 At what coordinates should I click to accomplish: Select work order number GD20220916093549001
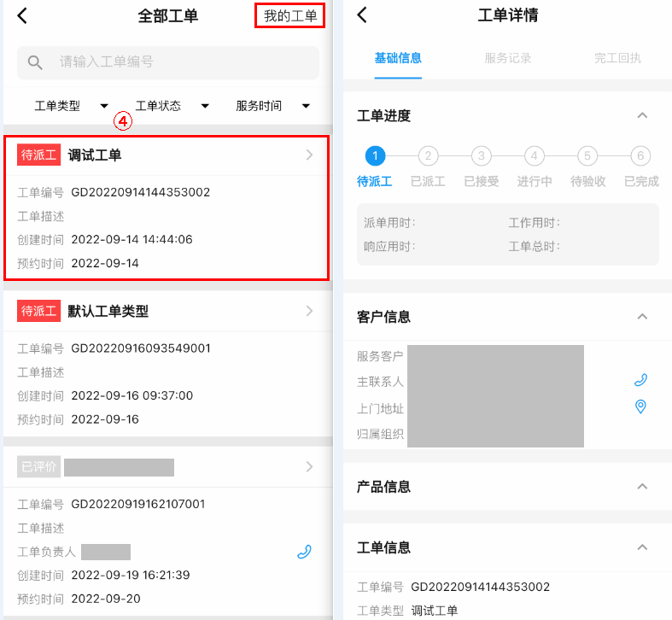(141, 348)
